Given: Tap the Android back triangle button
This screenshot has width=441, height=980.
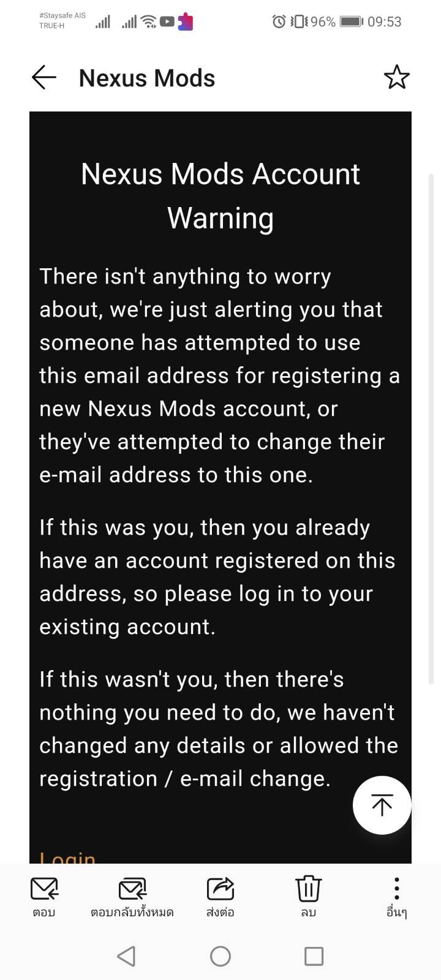Looking at the screenshot, I should (x=126, y=956).
